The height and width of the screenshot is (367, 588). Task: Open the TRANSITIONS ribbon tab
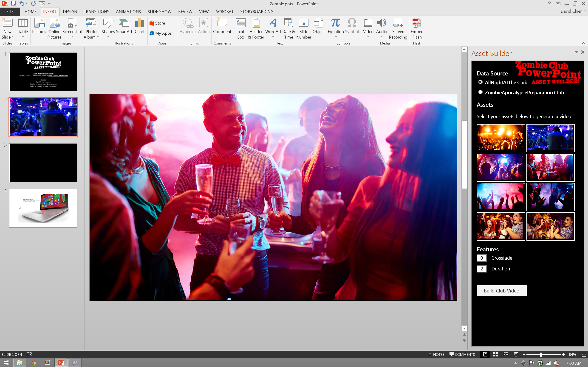click(96, 12)
